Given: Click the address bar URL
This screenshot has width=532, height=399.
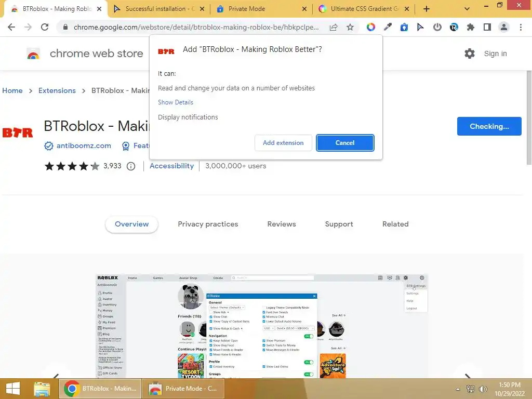Looking at the screenshot, I should point(196,27).
